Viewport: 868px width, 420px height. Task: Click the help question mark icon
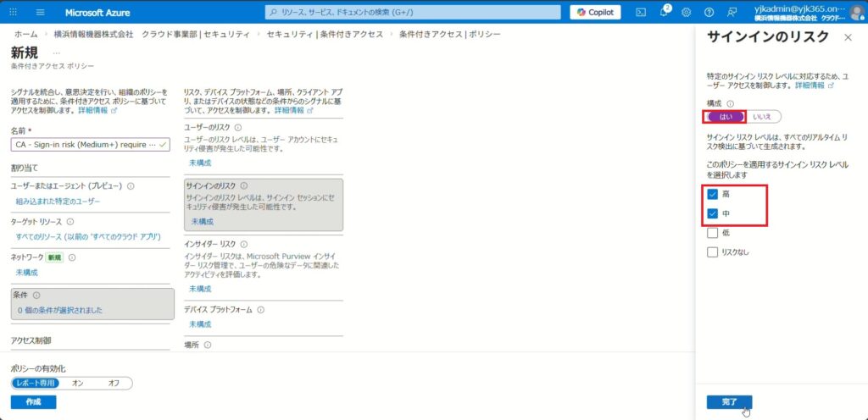point(709,12)
